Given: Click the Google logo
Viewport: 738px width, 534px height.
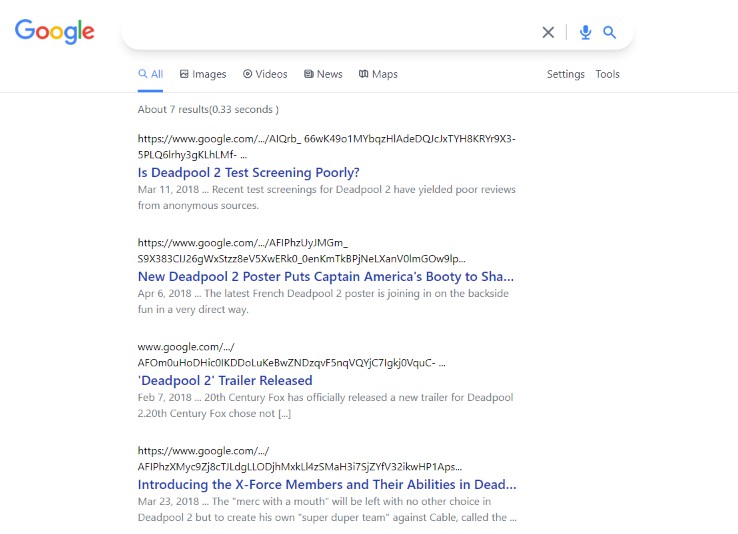Looking at the screenshot, I should 55,31.
